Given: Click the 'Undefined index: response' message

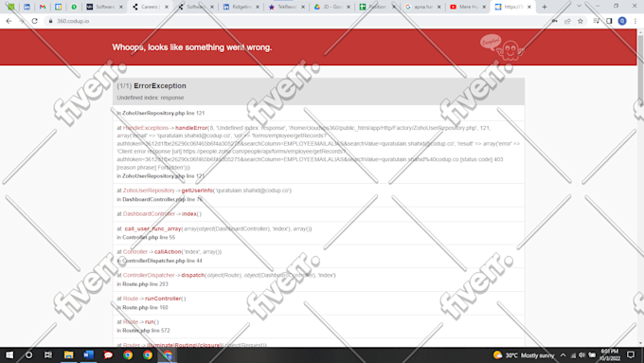Looking at the screenshot, I should point(151,98).
